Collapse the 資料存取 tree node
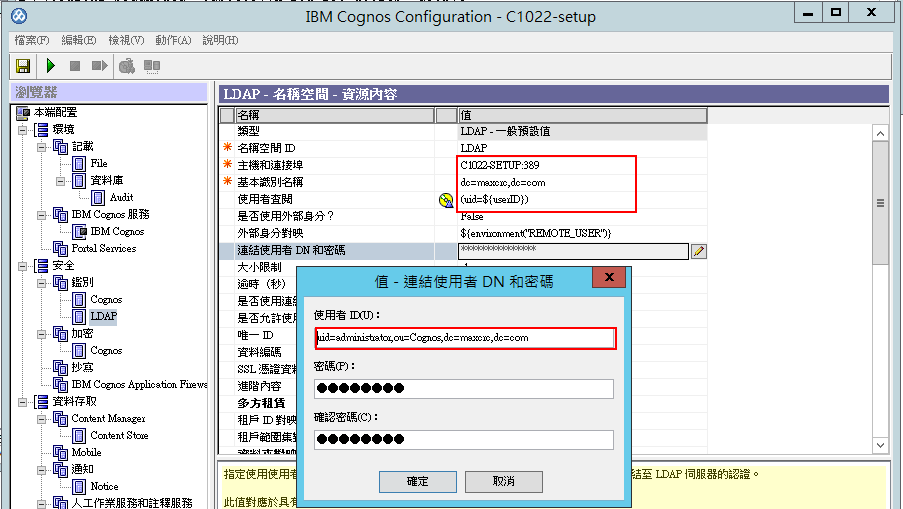903x509 pixels. (x=22, y=401)
